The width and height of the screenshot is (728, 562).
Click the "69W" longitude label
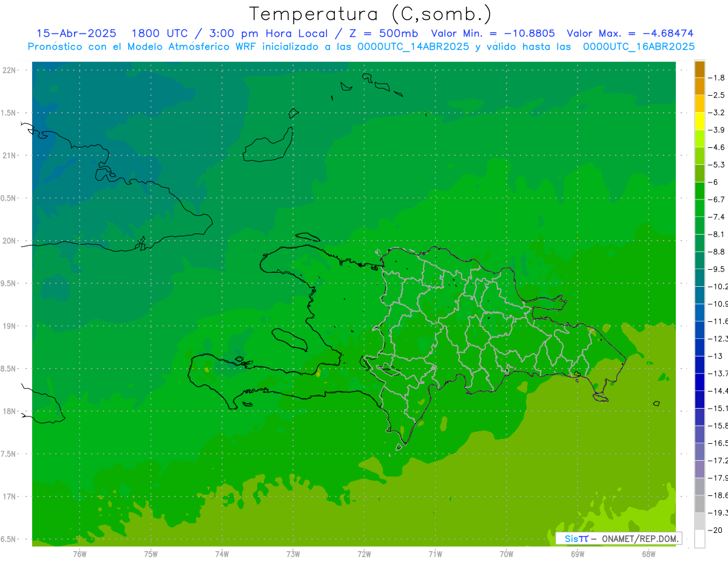click(x=578, y=554)
